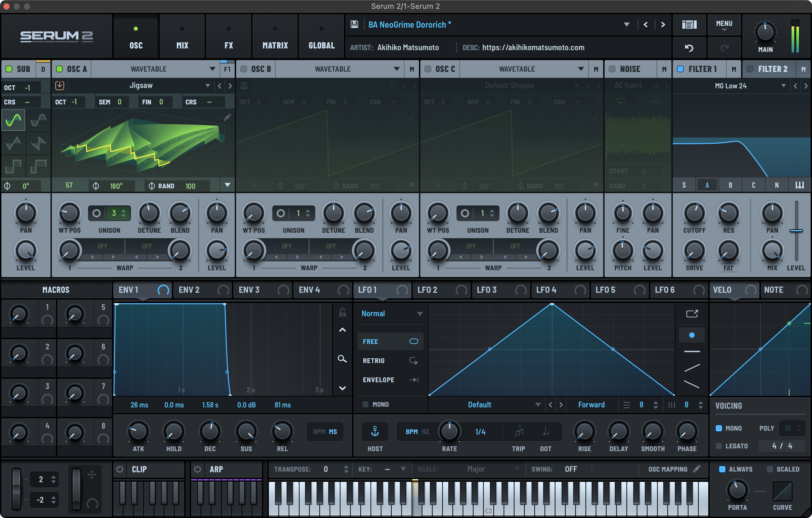Viewport: 812px width, 518px height.
Task: Select LFO ENVELOPE trigger mode
Action: coord(390,380)
